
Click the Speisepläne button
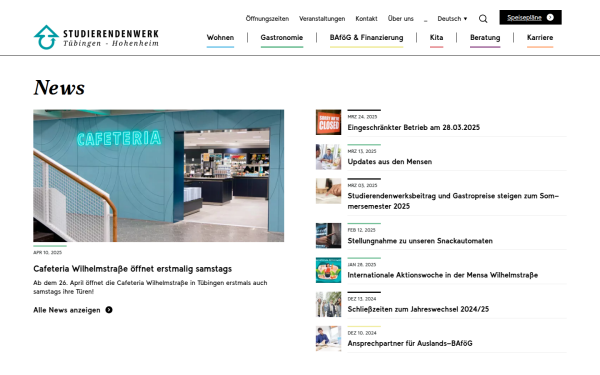click(x=530, y=17)
